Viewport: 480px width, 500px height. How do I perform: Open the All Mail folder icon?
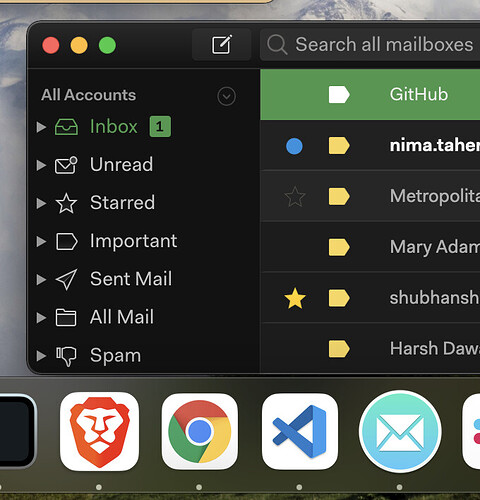[66, 317]
